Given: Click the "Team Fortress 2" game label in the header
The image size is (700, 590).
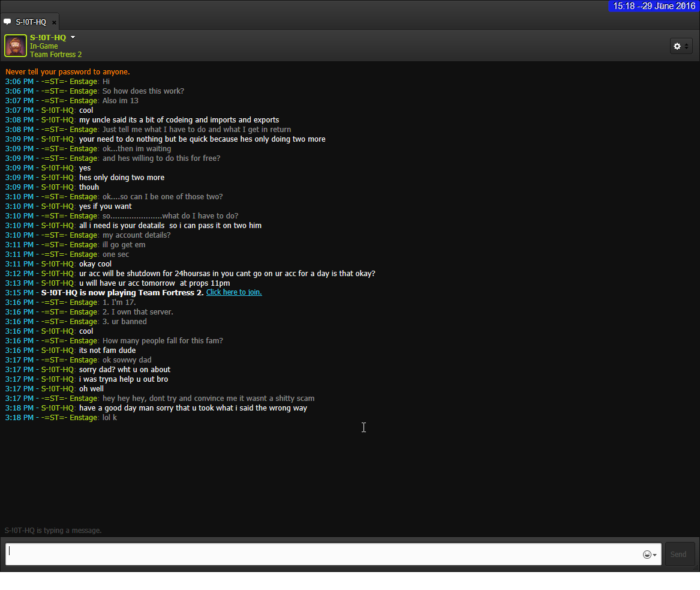Looking at the screenshot, I should coord(56,55).
